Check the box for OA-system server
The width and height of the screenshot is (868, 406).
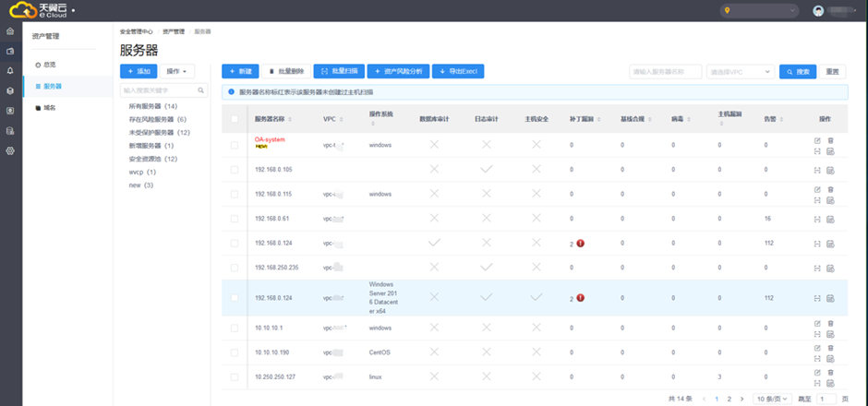click(235, 145)
